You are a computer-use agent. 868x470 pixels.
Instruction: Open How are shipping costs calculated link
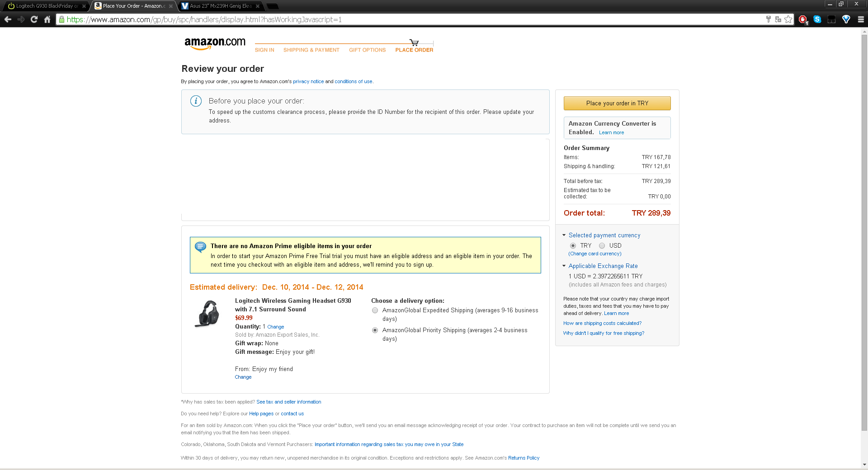pyautogui.click(x=602, y=324)
